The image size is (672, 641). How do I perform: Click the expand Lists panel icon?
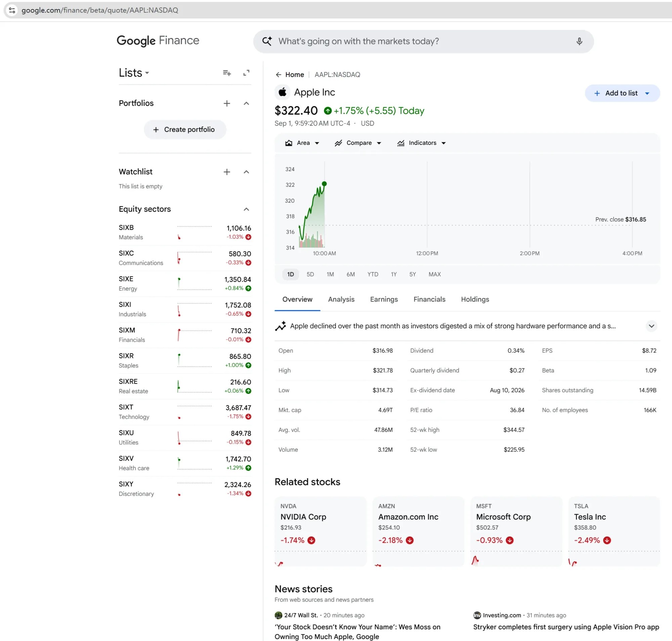coord(246,73)
